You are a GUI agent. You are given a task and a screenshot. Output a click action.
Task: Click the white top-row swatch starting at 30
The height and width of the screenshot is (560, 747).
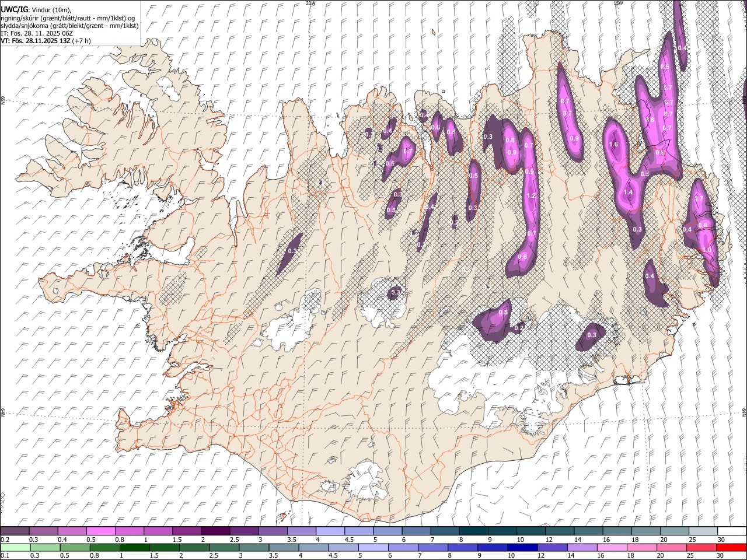[x=731, y=531]
